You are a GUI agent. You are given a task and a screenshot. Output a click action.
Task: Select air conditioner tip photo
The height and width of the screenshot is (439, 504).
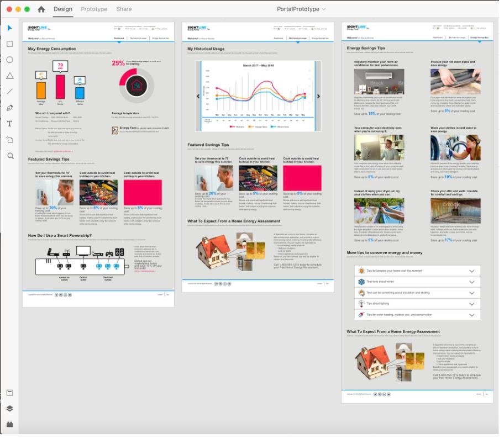382,82
